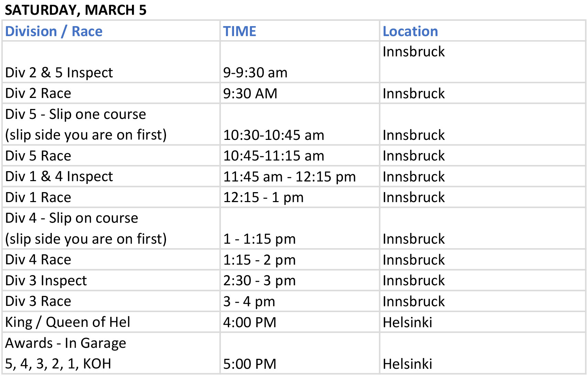This screenshot has width=588, height=376.
Task: Click the "Div 1 Race" row label
Action: click(38, 197)
